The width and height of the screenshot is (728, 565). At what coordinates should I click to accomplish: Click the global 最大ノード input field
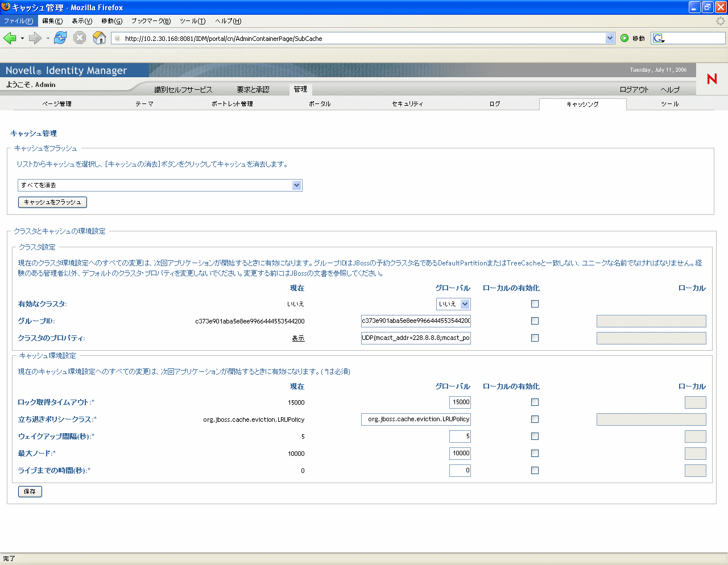(460, 454)
